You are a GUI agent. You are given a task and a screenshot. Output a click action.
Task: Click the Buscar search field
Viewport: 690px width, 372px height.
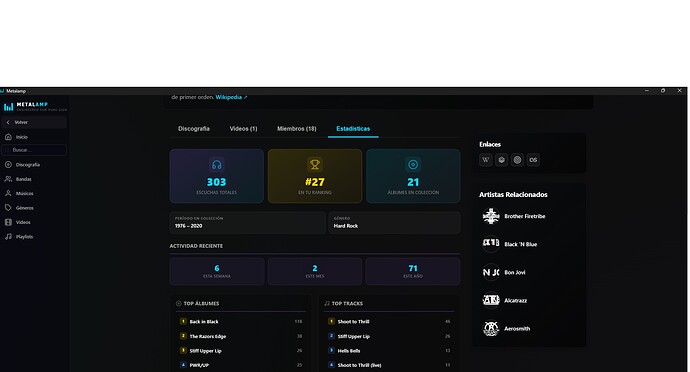(34, 150)
